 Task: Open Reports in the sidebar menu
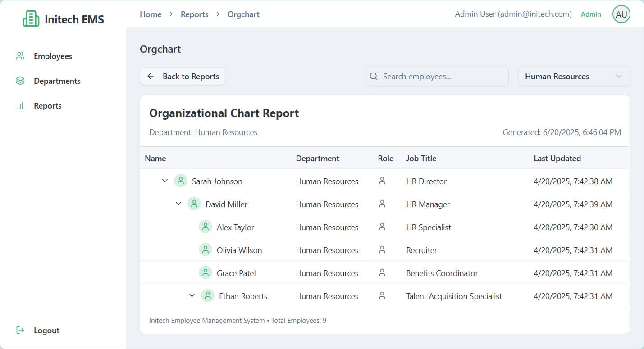pyautogui.click(x=47, y=106)
